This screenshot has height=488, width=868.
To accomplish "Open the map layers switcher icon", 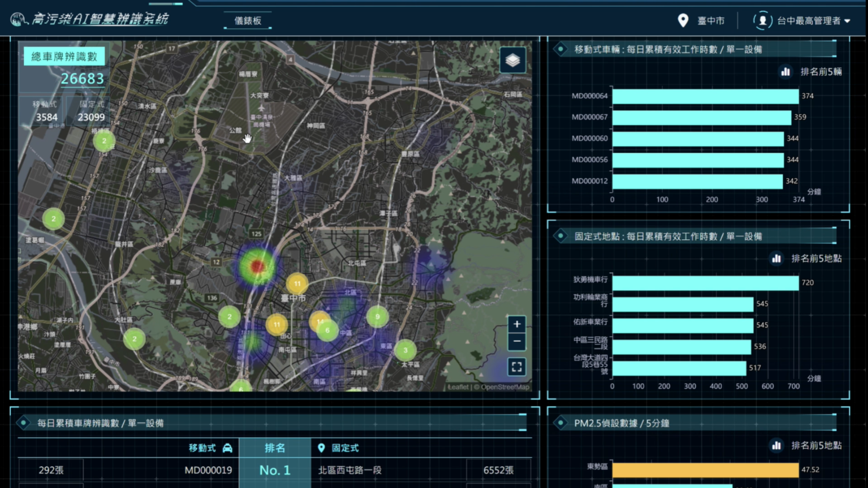I will coord(513,60).
